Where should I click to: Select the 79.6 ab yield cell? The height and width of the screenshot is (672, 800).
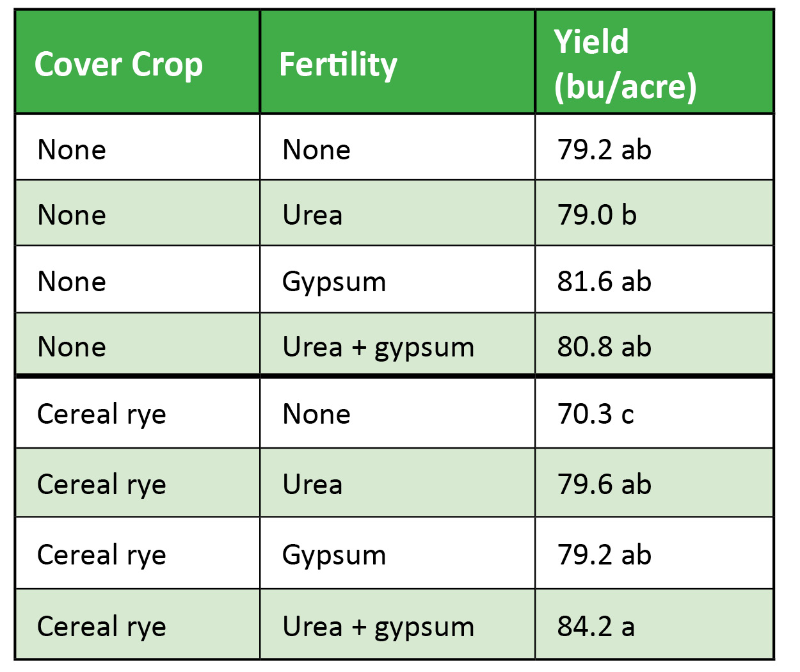(604, 484)
